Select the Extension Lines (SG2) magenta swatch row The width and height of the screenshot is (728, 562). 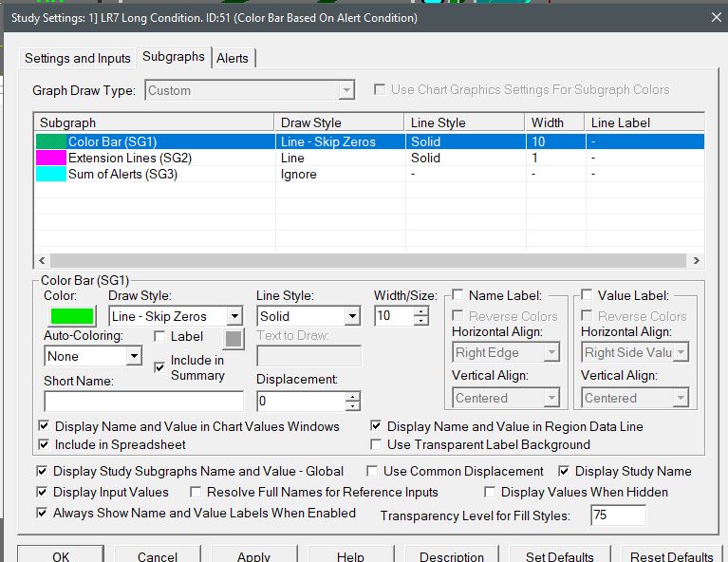point(51,158)
